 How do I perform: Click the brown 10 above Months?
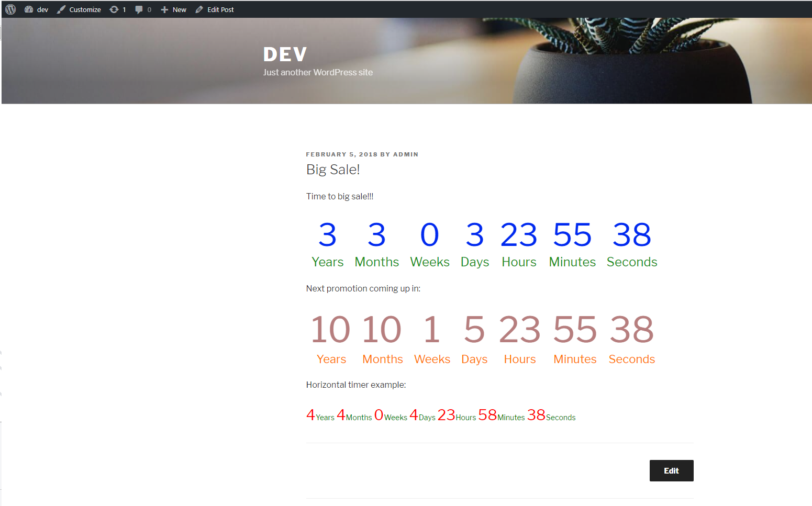(x=382, y=330)
